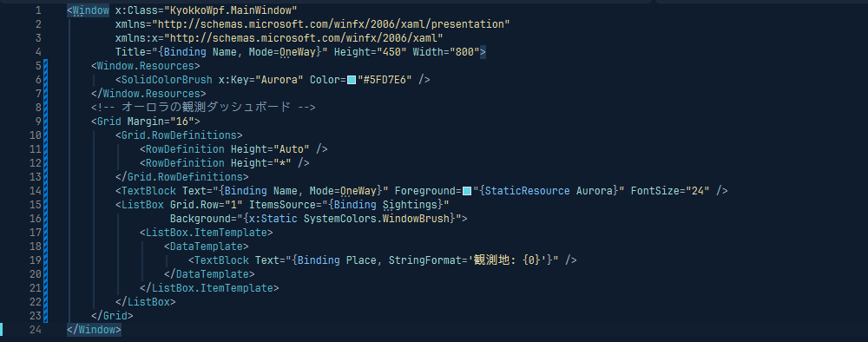Click the #5FD7E6 color swatch on line 6
Image resolution: width=868 pixels, height=342 pixels.
point(352,80)
